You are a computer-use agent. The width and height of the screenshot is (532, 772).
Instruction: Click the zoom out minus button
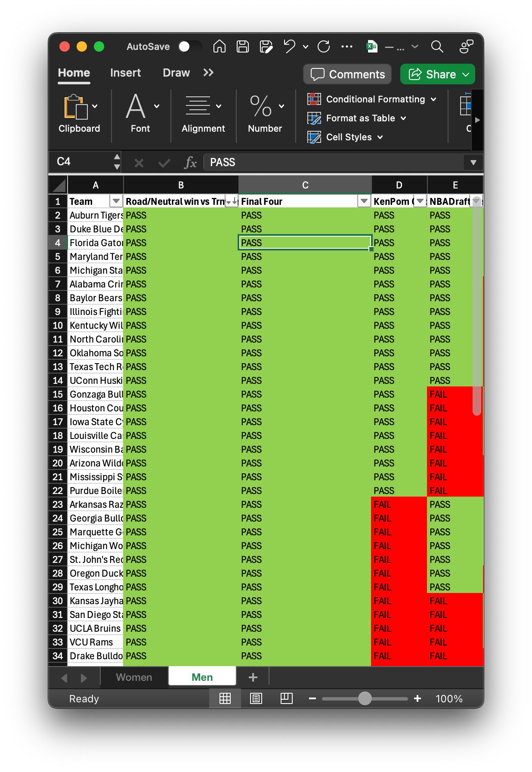(x=312, y=698)
